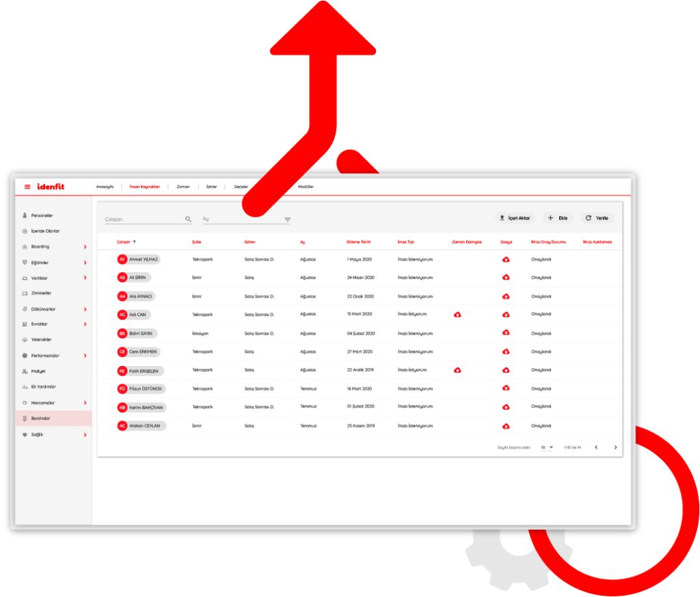Open Anasayfa in the top navigation
Screen dimensions: 700x597
pyautogui.click(x=105, y=187)
